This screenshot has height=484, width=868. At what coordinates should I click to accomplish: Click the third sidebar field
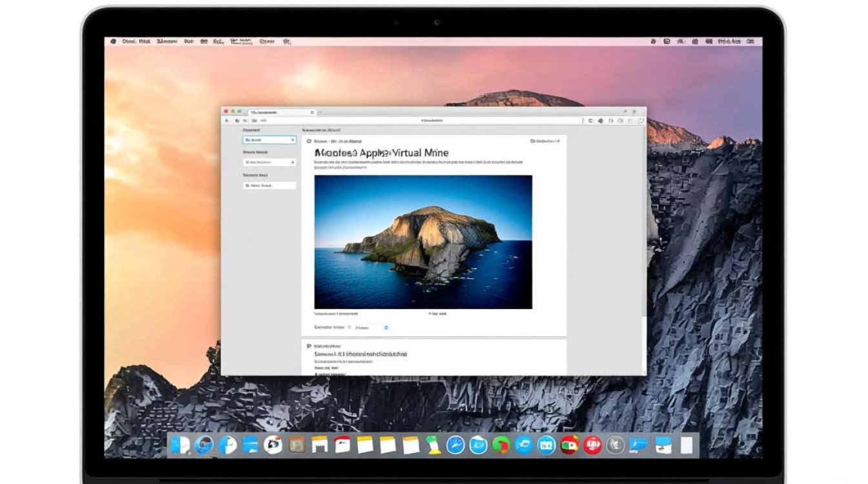pos(269,185)
